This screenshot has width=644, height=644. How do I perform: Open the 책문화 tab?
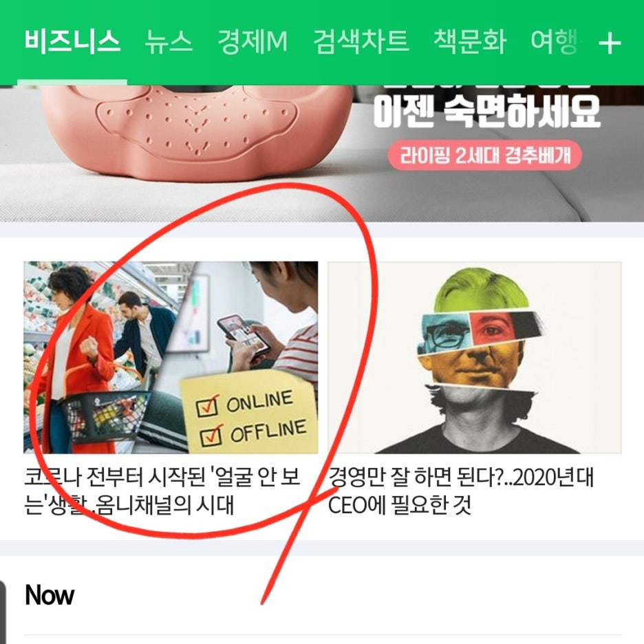469,41
